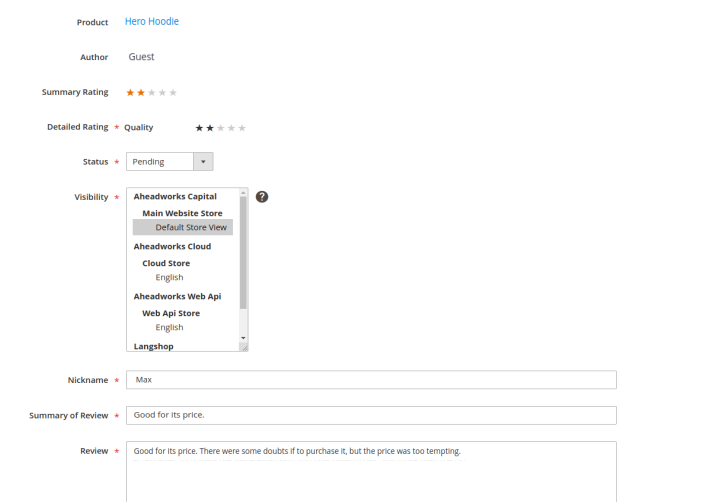Image resolution: width=703 pixels, height=502 pixels.
Task: Select Default Store View in Visibility list
Action: (183, 227)
